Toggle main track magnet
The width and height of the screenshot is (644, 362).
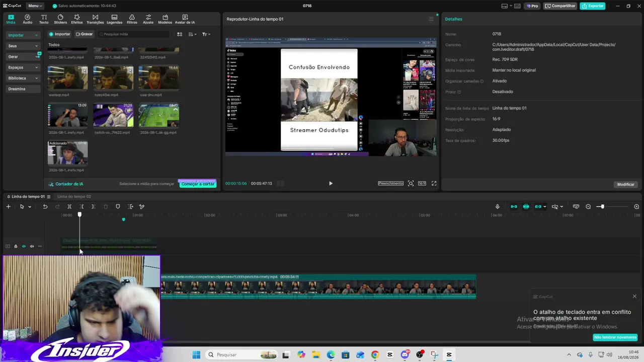point(514,207)
